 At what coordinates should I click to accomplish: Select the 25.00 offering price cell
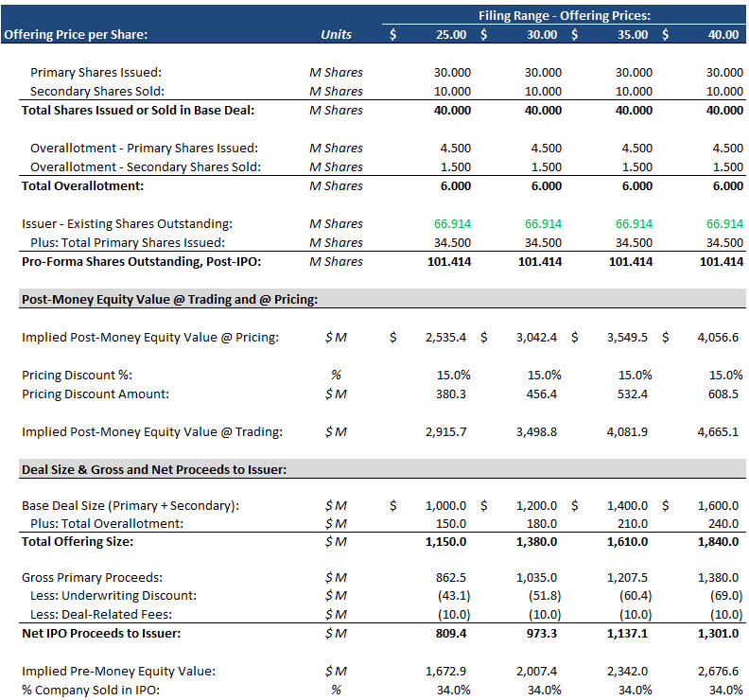(x=451, y=34)
